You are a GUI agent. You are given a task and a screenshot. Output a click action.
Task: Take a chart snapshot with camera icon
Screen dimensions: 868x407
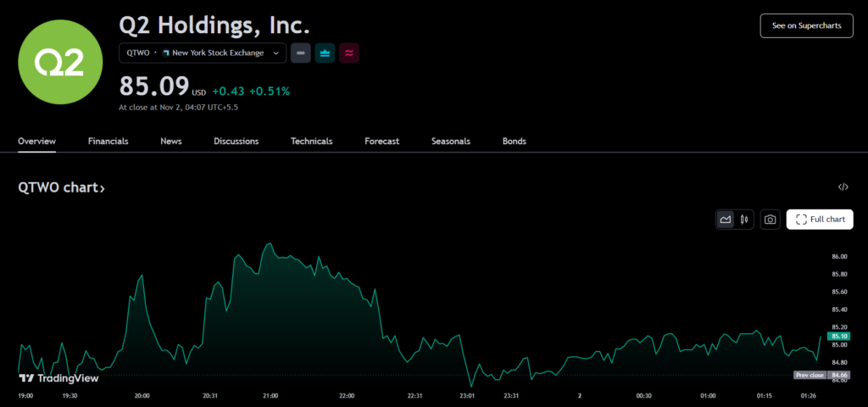770,220
